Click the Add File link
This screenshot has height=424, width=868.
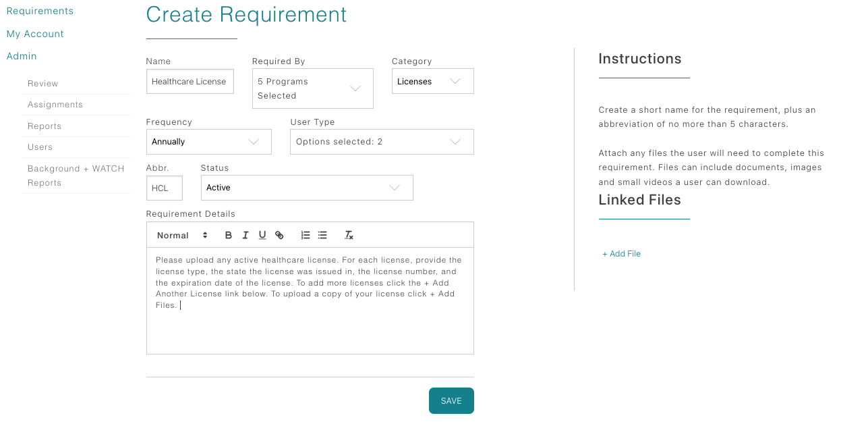[x=620, y=253]
